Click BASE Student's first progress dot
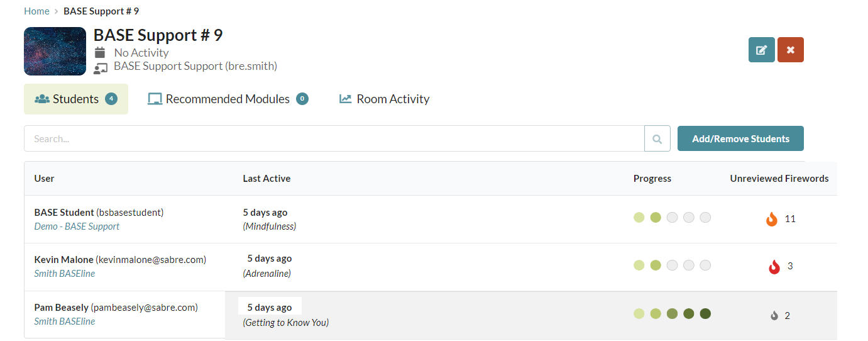The height and width of the screenshot is (341, 868). point(639,218)
